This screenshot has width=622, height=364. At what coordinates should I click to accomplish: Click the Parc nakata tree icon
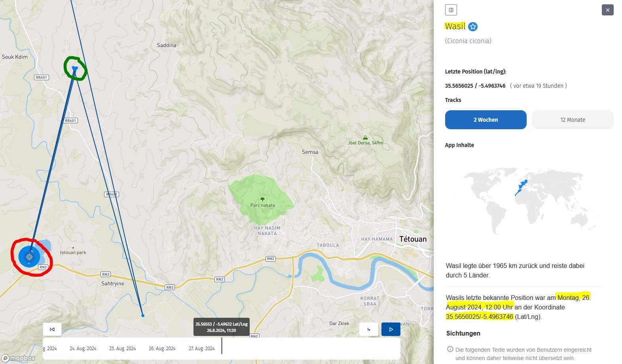[262, 200]
